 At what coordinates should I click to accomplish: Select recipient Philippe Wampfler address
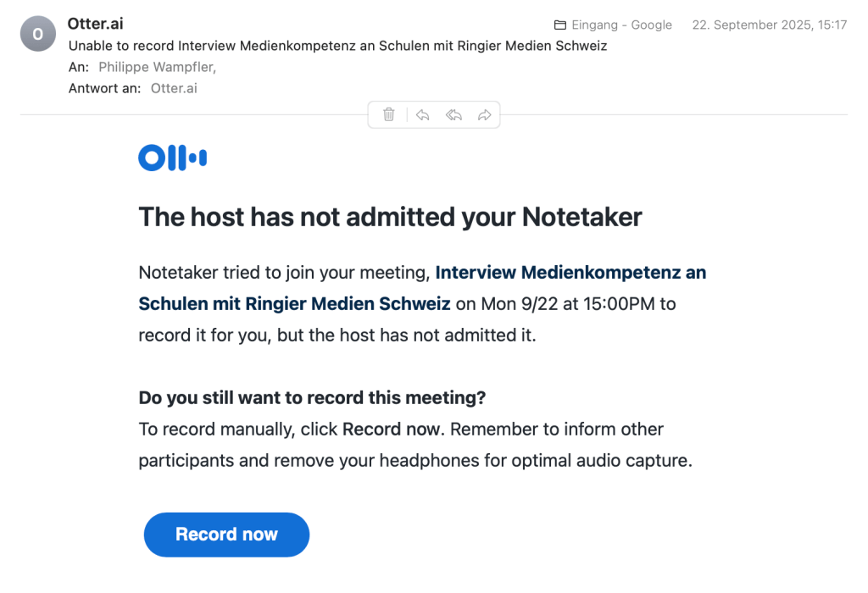click(x=156, y=67)
